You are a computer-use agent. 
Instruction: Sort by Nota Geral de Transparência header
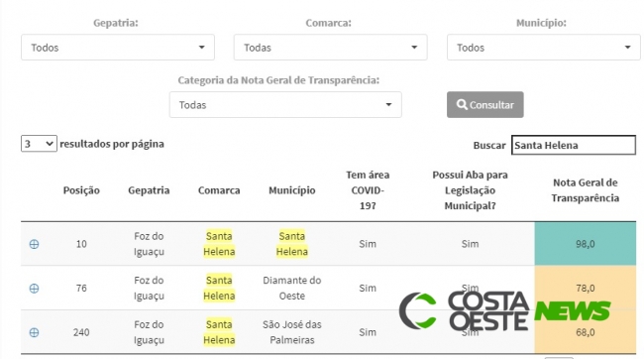point(585,190)
